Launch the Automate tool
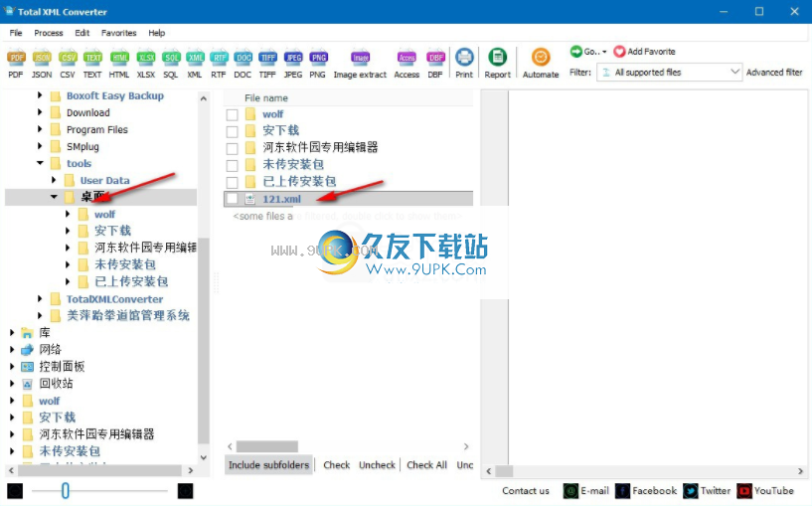 (541, 64)
